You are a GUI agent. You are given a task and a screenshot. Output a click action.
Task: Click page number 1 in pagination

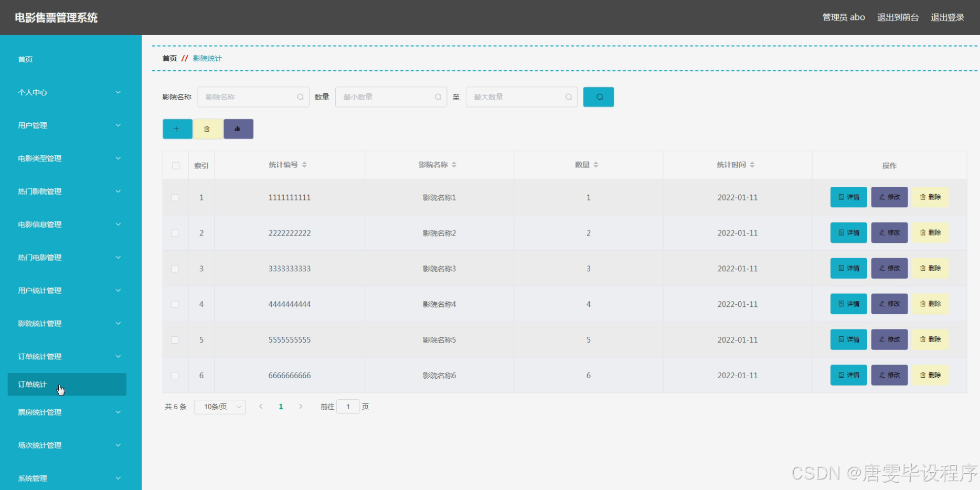tap(281, 407)
